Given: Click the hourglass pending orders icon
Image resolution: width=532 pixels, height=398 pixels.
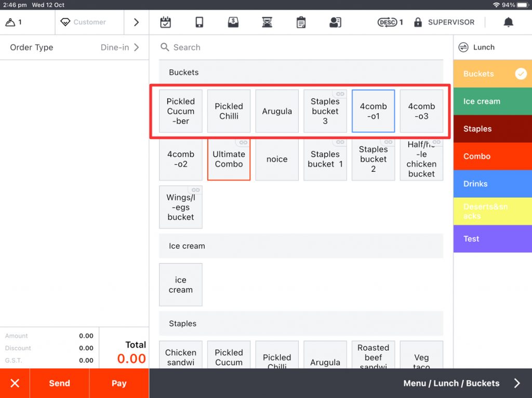Looking at the screenshot, I should [x=267, y=22].
